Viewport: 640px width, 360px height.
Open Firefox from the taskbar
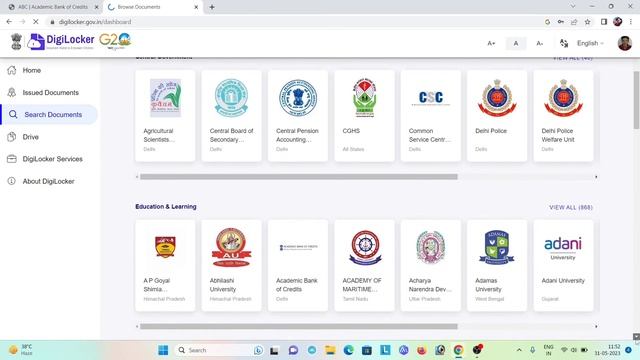[422, 350]
